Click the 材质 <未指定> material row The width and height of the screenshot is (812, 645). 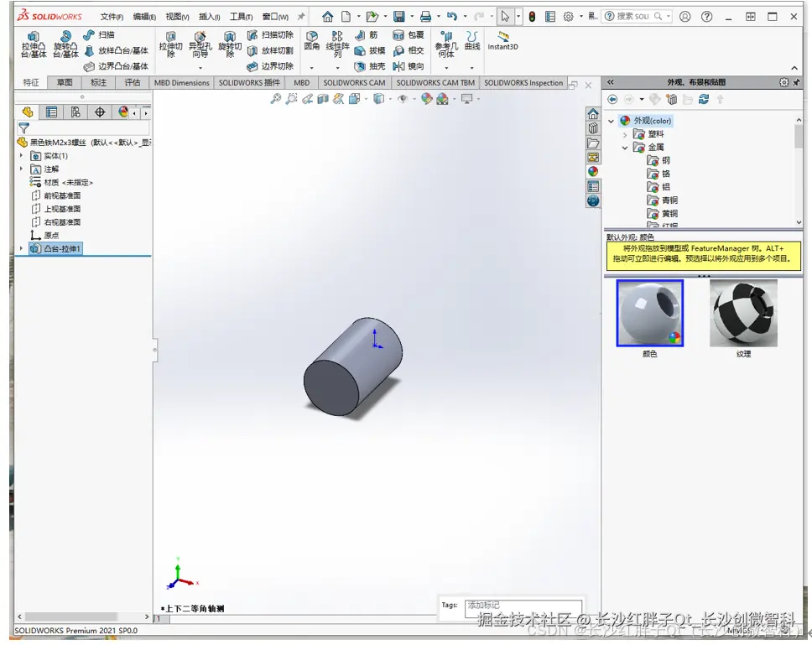click(x=62, y=182)
